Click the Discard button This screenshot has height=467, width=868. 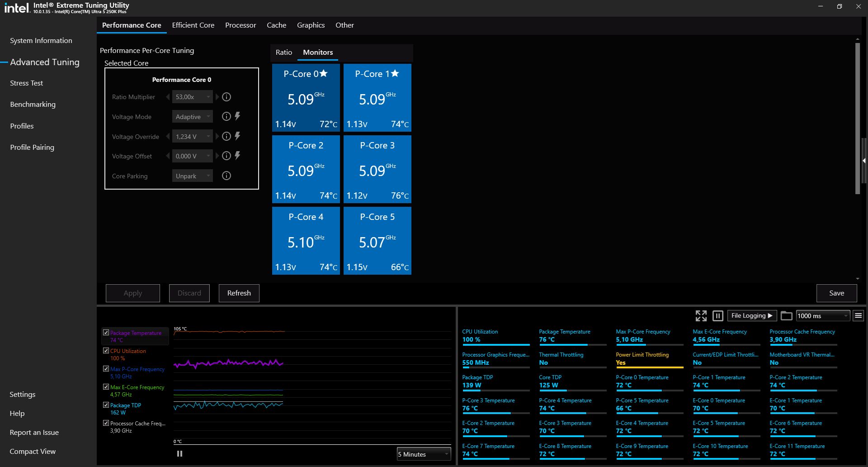(x=189, y=293)
